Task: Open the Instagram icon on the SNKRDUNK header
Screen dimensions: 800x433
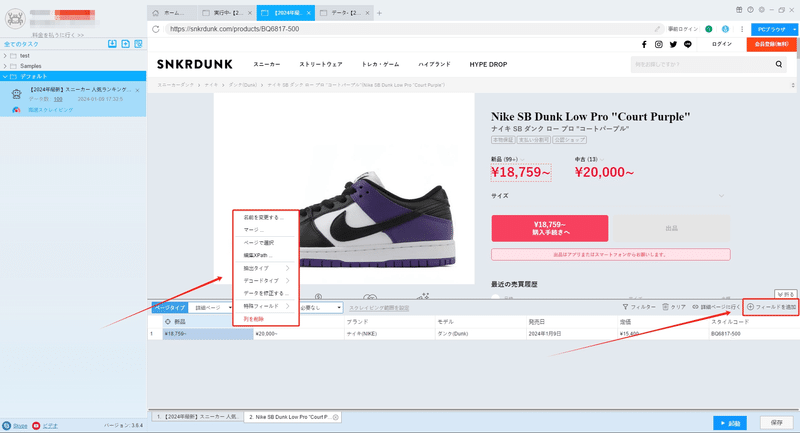Action: [659, 44]
